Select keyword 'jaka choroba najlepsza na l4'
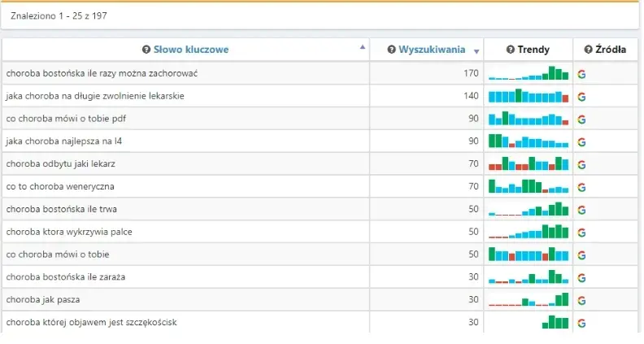Viewport: 644px width, 344px height. (63, 142)
